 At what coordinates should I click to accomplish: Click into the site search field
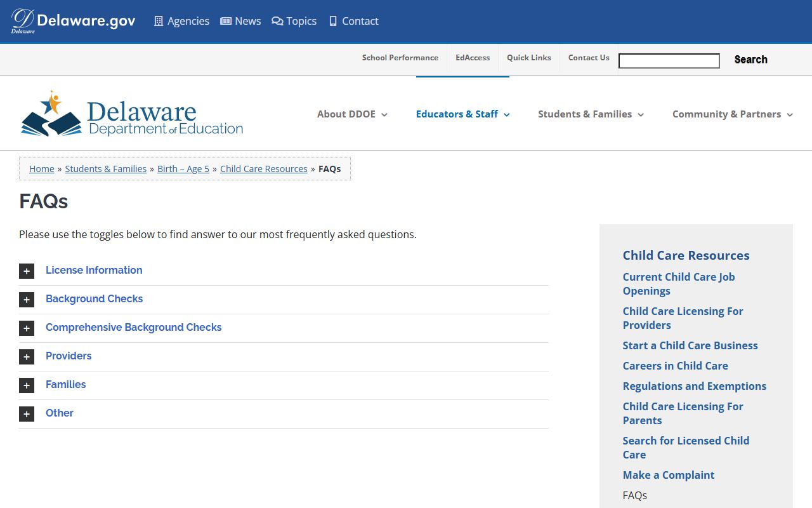tap(669, 61)
